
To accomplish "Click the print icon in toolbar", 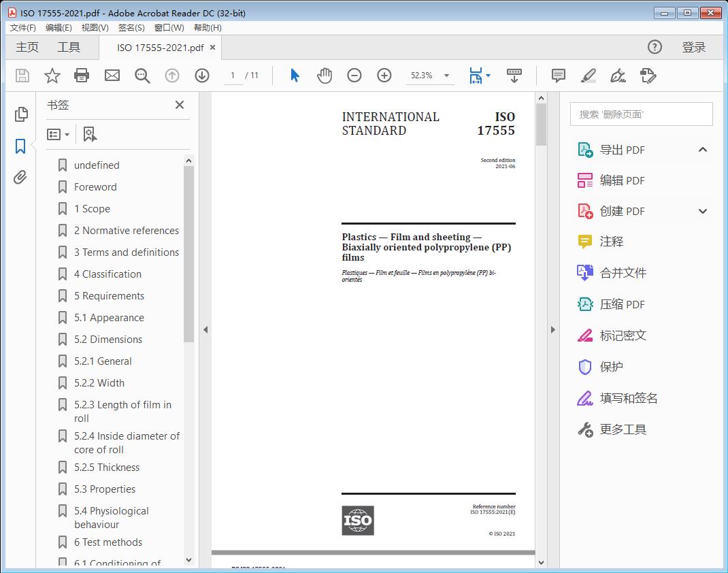I will point(82,76).
